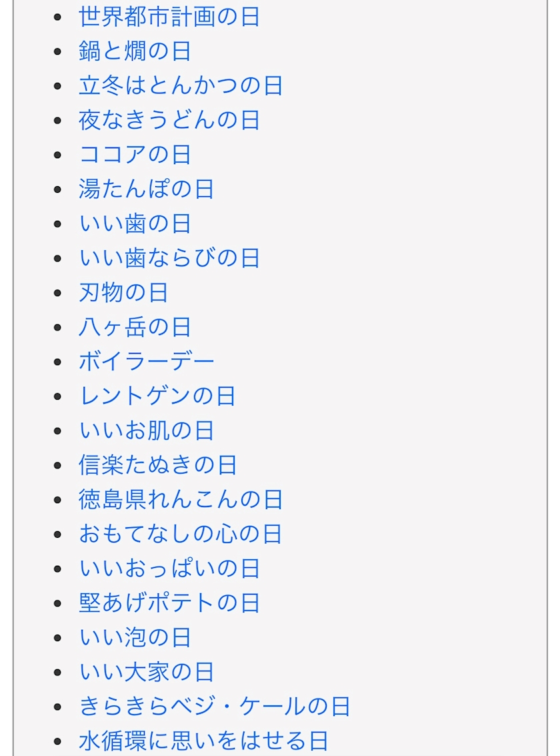
Task: Open 立冬はとんかつの日 article
Action: click(x=180, y=86)
